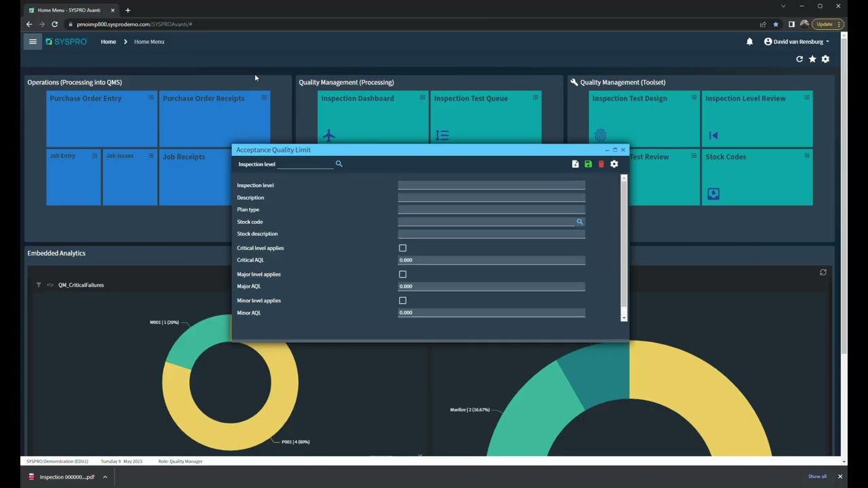Viewport: 868px width, 488px height.
Task: Click the Update button in Chrome
Action: 827,24
